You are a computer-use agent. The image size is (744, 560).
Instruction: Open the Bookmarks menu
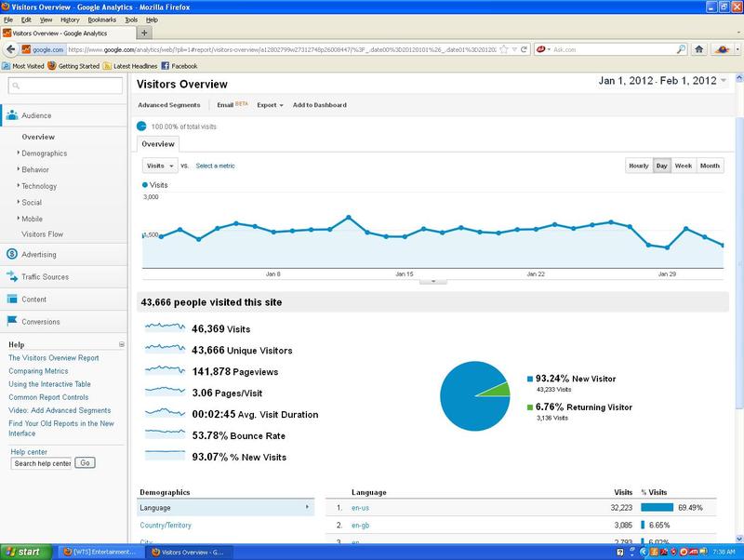pos(102,20)
